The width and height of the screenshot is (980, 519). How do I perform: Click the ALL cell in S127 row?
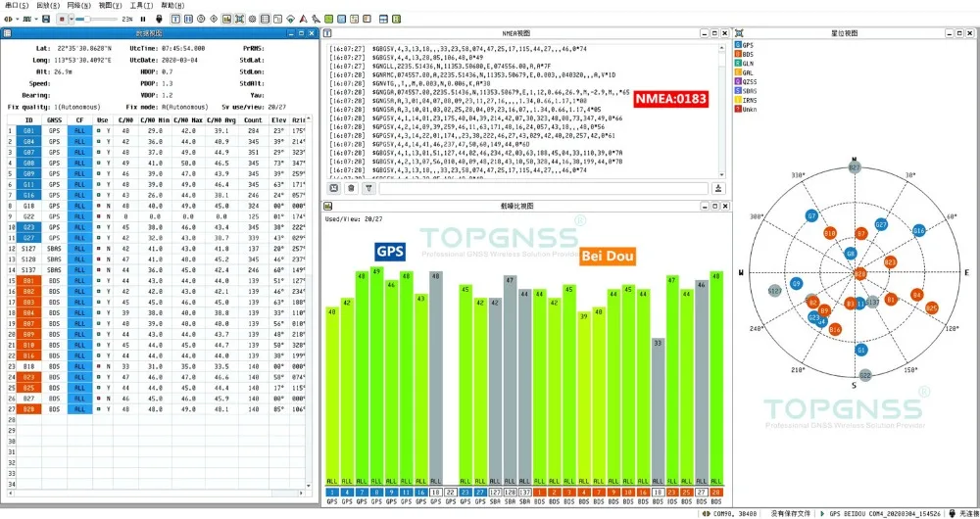(79, 249)
